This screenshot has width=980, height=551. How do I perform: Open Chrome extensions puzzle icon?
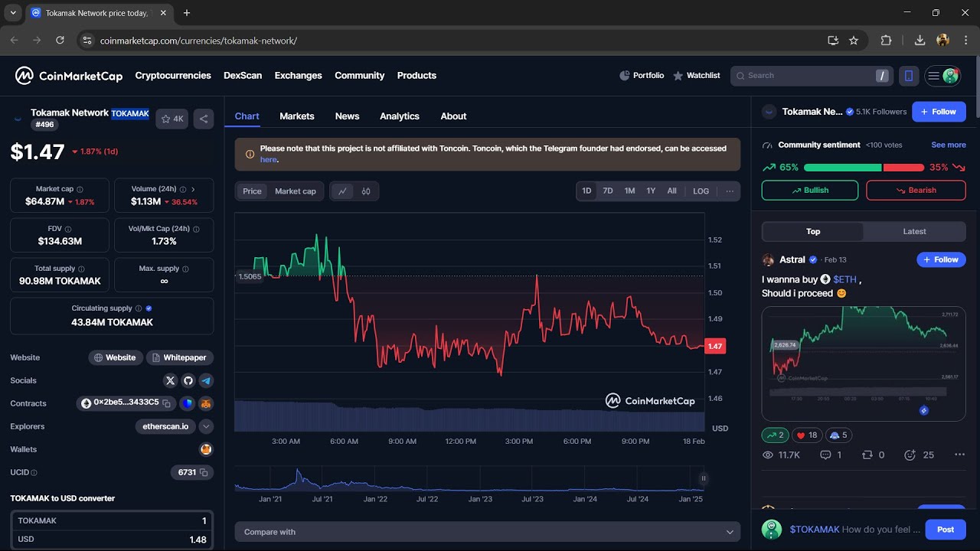[x=887, y=41]
